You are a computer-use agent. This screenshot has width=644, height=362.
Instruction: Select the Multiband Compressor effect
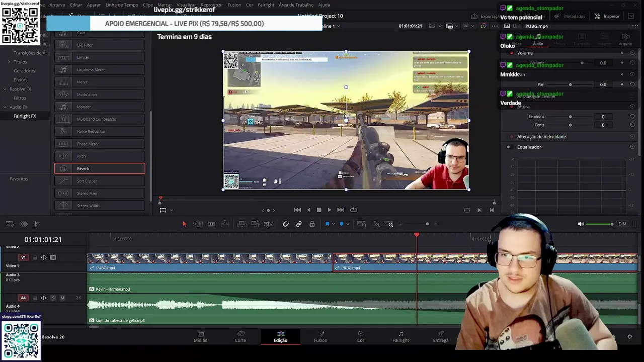(100, 119)
